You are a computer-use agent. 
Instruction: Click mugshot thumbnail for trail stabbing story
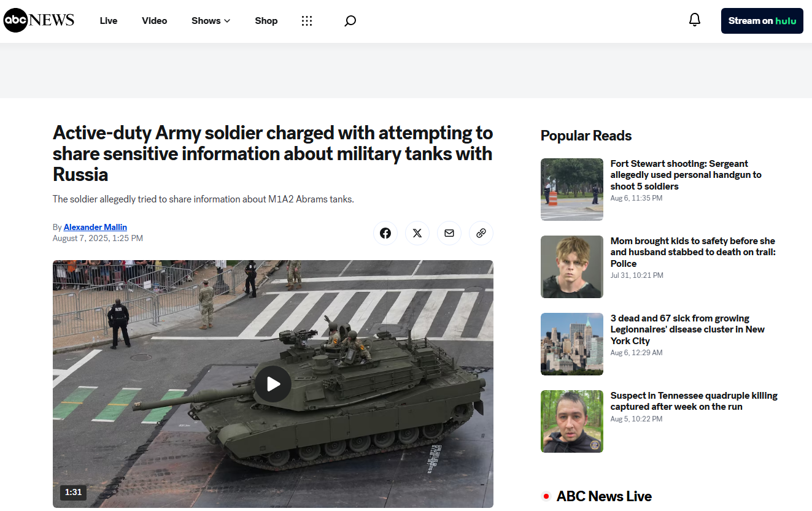[x=572, y=267]
